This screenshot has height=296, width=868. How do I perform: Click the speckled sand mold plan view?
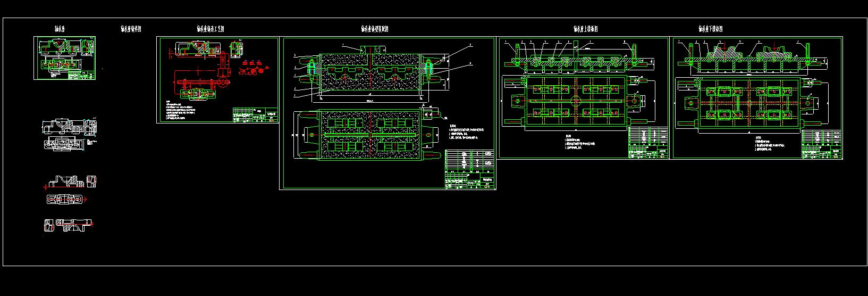click(x=372, y=134)
